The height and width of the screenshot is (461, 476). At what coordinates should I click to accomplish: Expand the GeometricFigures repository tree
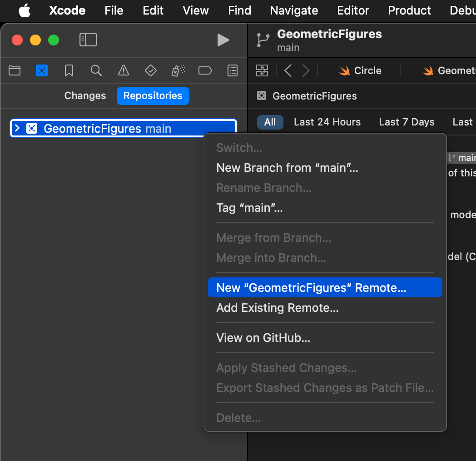(17, 129)
